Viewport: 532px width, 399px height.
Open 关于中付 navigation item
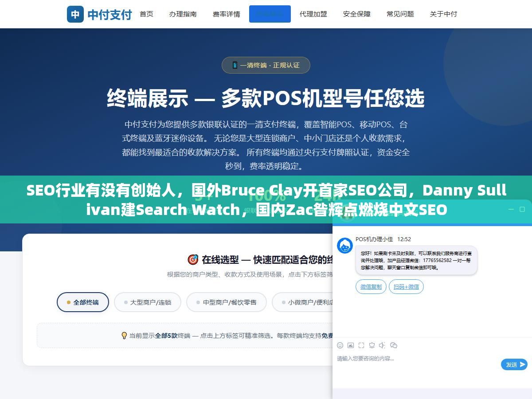(x=443, y=14)
